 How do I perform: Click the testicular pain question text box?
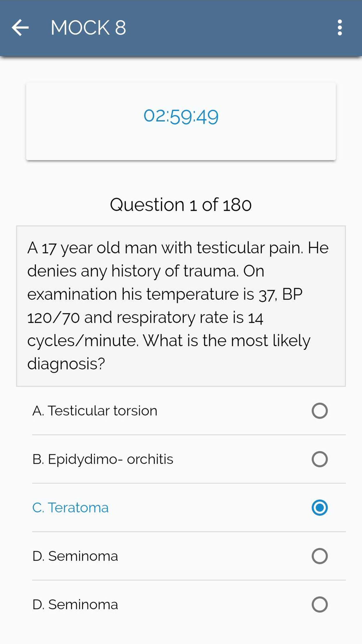point(181,306)
